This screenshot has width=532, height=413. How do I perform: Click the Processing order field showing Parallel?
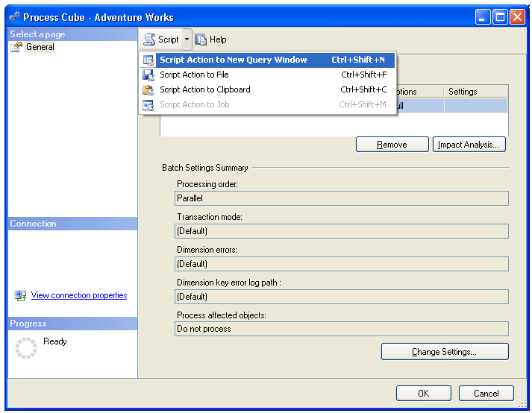[x=342, y=198]
